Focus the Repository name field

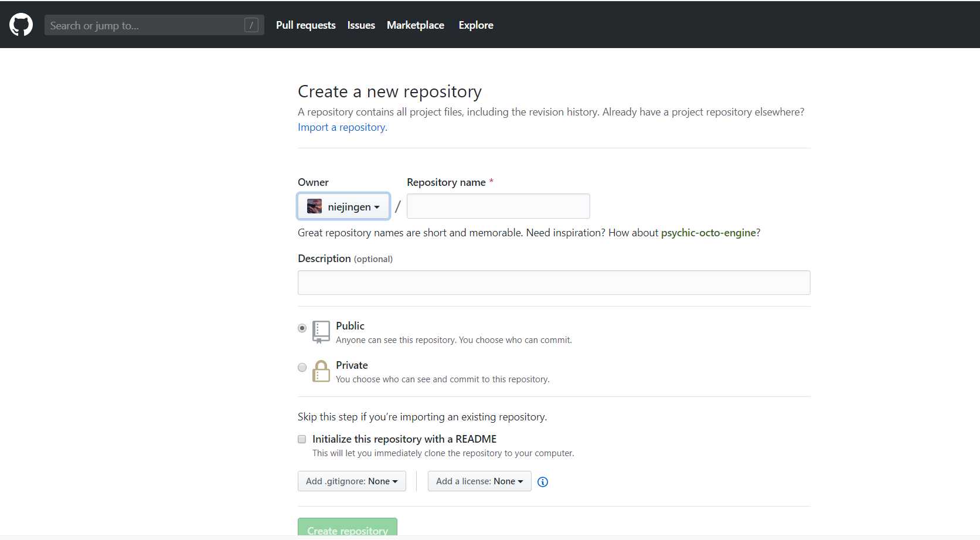(498, 206)
